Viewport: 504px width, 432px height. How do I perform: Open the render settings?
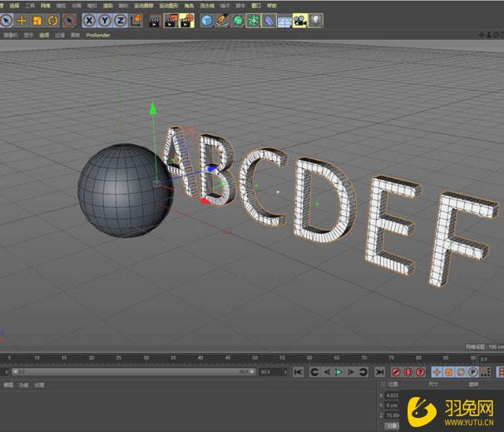(187, 21)
